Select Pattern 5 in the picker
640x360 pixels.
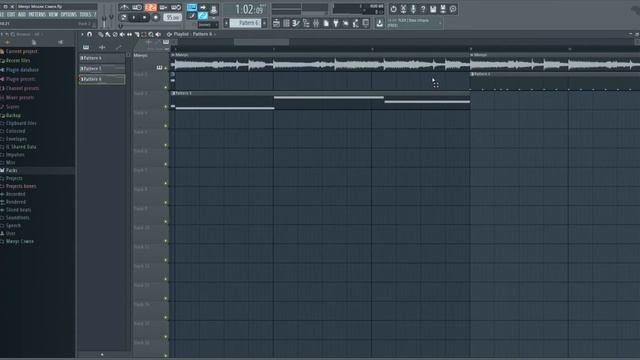(102, 69)
